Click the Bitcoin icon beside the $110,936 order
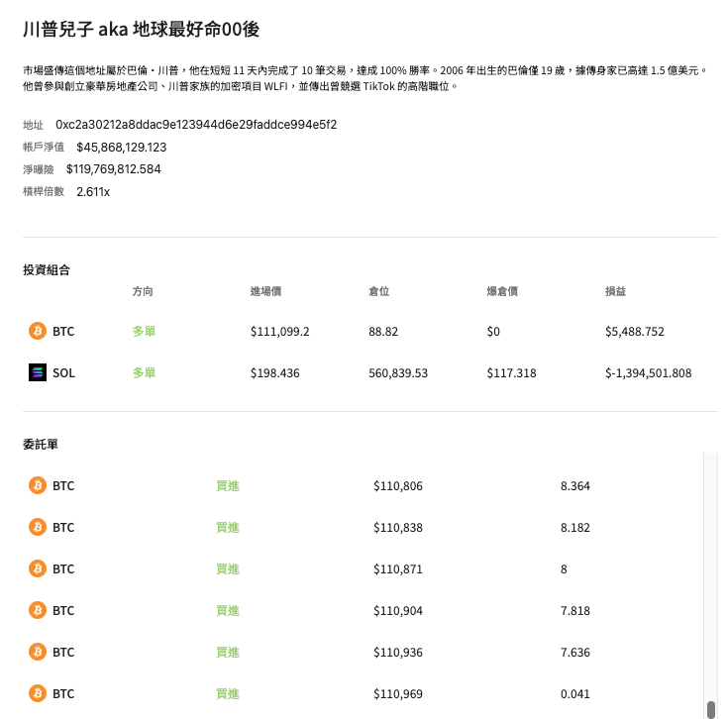728x719 pixels. pyautogui.click(x=38, y=652)
